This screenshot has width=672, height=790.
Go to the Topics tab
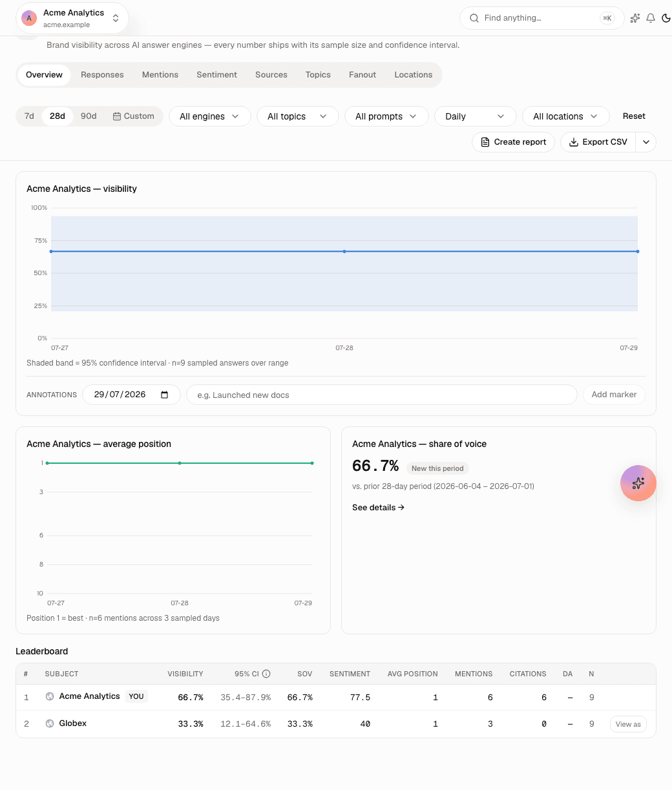(x=318, y=75)
